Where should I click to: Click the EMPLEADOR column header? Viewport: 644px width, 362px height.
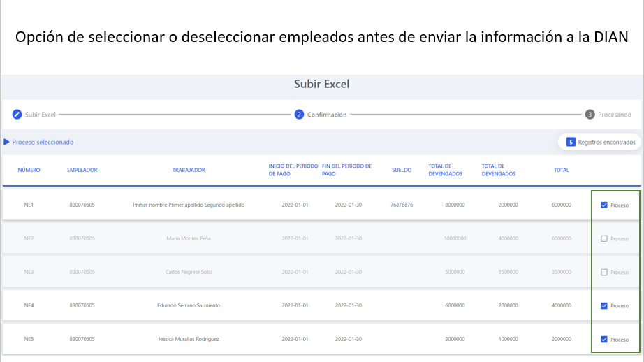[x=82, y=170]
